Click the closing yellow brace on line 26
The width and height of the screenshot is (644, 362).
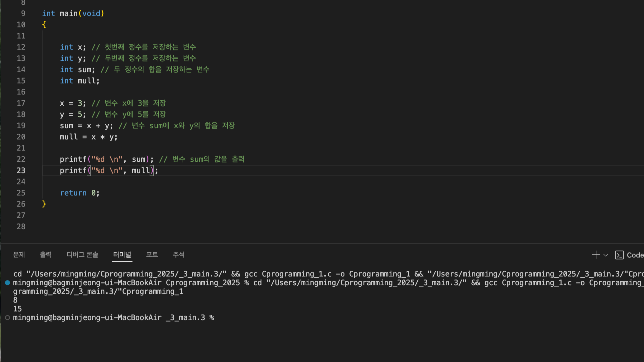44,204
